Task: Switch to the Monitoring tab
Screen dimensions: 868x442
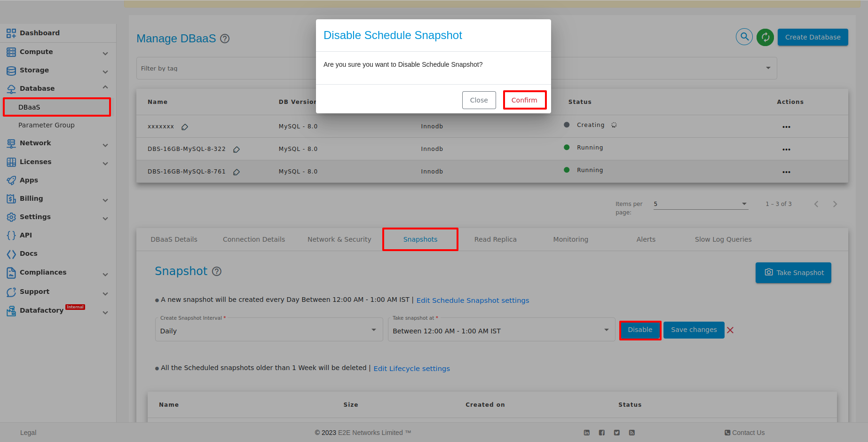Action: (571, 239)
